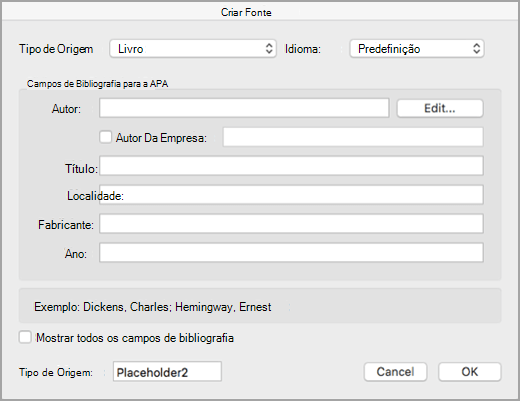Select the Ano input field

(x=291, y=253)
